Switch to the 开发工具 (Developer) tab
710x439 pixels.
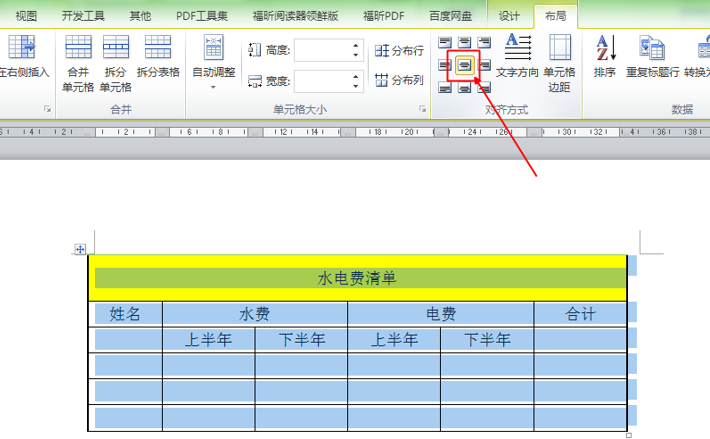click(83, 16)
